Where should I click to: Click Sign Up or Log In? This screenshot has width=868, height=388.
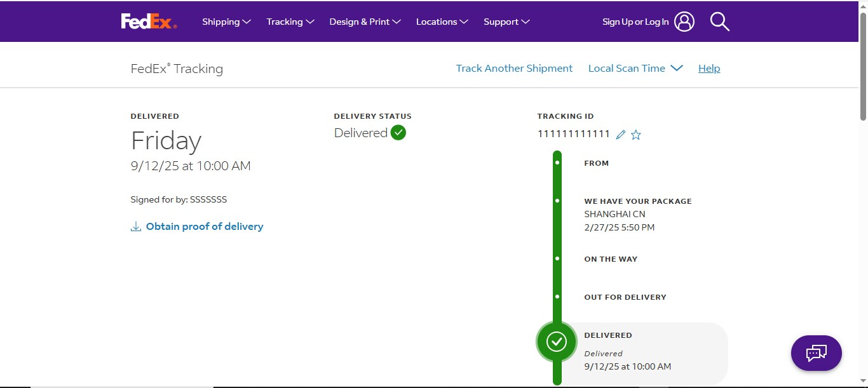[x=635, y=21]
